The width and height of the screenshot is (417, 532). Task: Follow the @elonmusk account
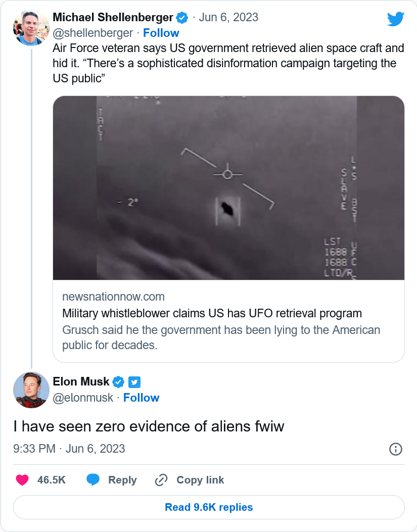click(x=141, y=398)
